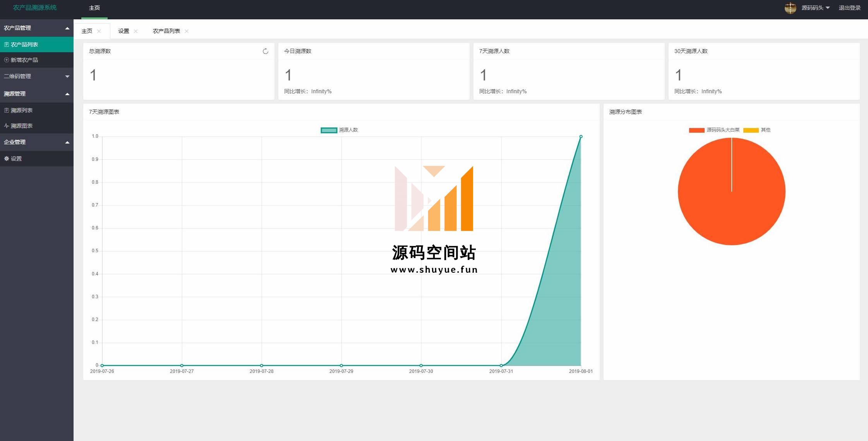The width and height of the screenshot is (868, 441).
Task: Click the 7天溯源图表 panel title
Action: pos(104,112)
